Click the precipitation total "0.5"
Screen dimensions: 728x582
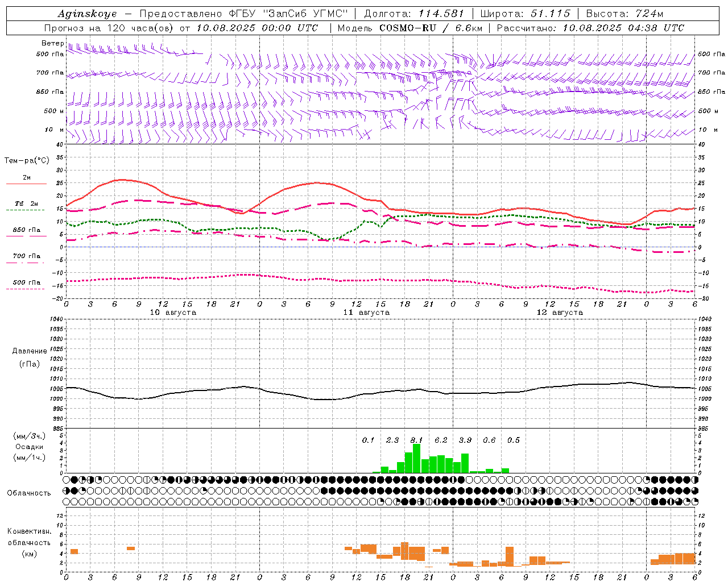click(x=514, y=440)
